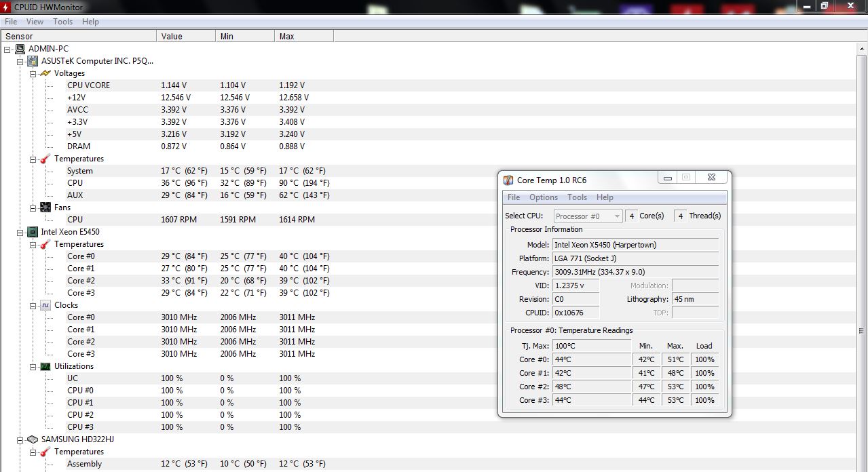Image resolution: width=868 pixels, height=472 pixels.
Task: Close the Core Temp window
Action: [712, 178]
